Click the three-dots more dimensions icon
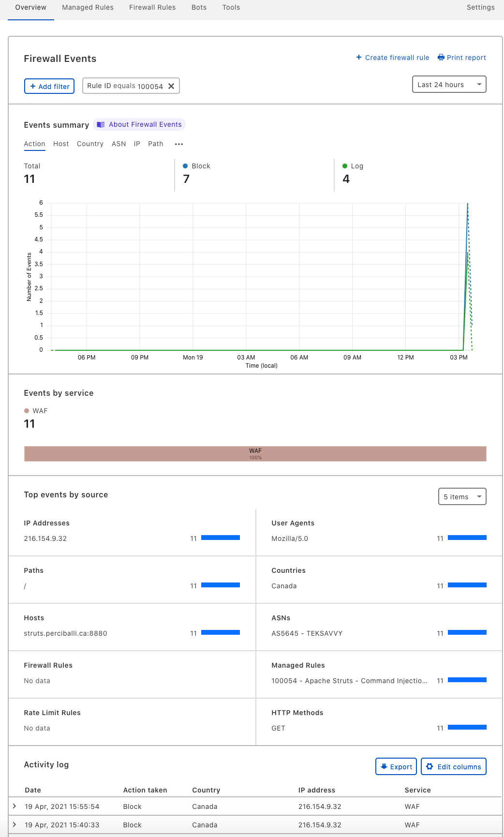The image size is (504, 837). pos(179,144)
